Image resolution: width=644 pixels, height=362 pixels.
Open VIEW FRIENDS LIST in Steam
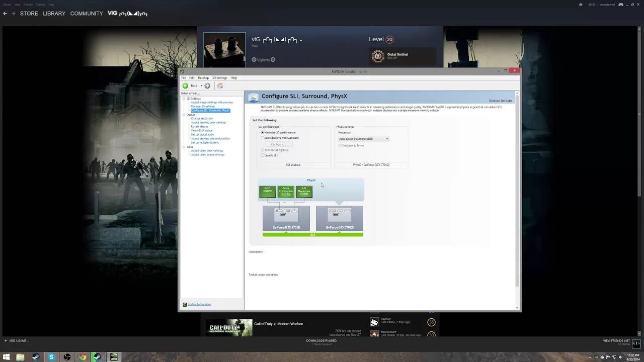point(616,341)
